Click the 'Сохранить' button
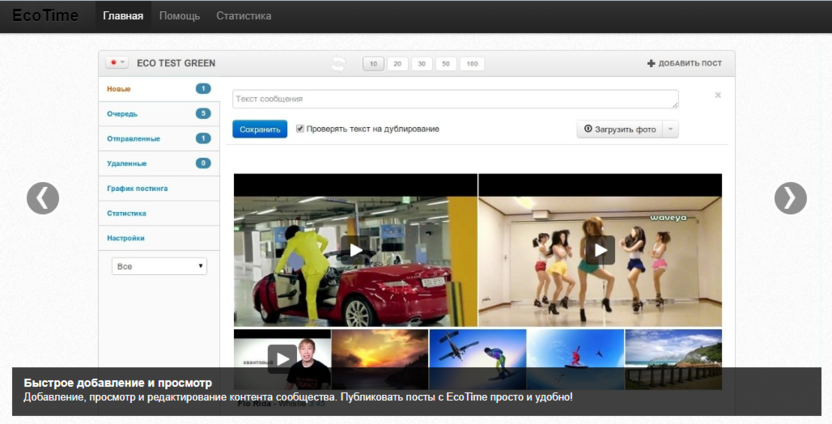The image size is (832, 424). (x=260, y=130)
